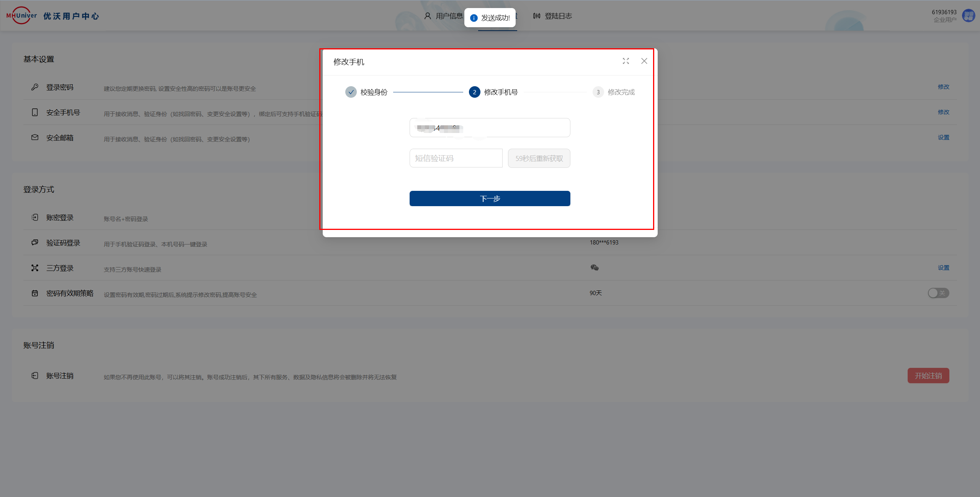Click the 短信验证码 input field
The image size is (980, 497).
(456, 158)
